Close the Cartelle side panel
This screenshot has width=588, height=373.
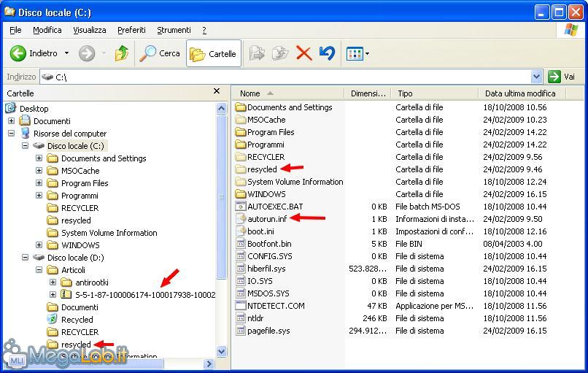point(217,92)
